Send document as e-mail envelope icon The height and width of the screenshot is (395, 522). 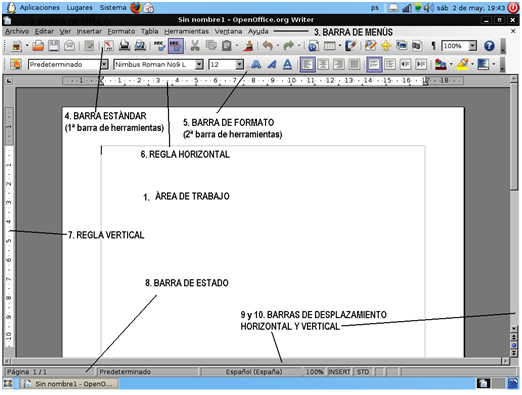tap(69, 46)
